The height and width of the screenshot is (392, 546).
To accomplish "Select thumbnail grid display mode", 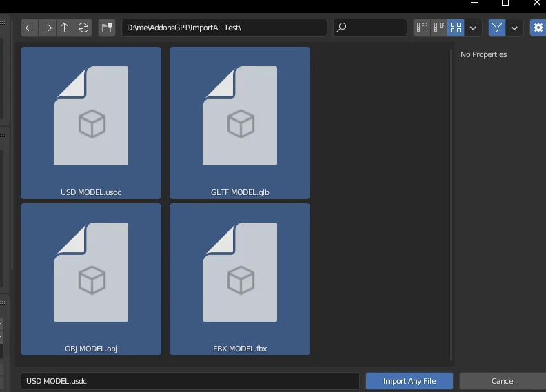I will coord(456,28).
